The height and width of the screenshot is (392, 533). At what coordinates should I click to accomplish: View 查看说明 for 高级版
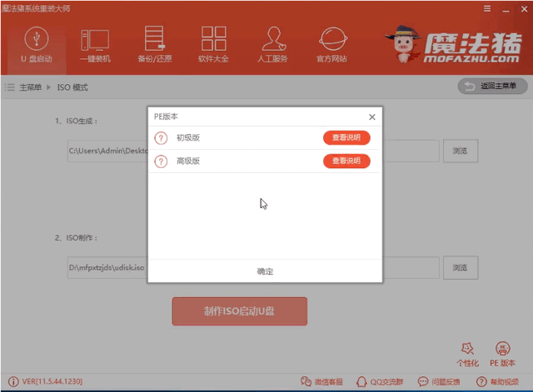click(346, 161)
